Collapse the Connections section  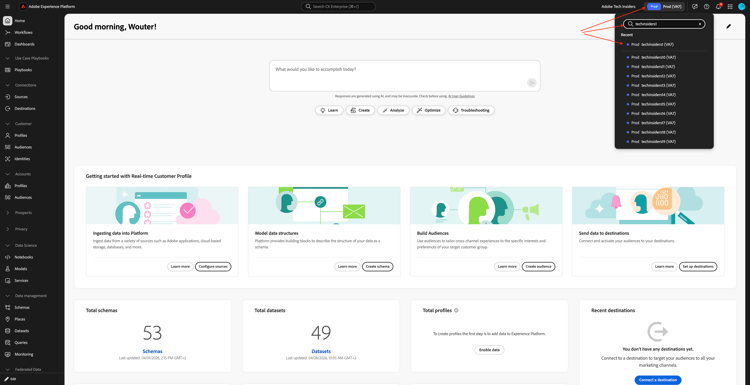pyautogui.click(x=8, y=85)
